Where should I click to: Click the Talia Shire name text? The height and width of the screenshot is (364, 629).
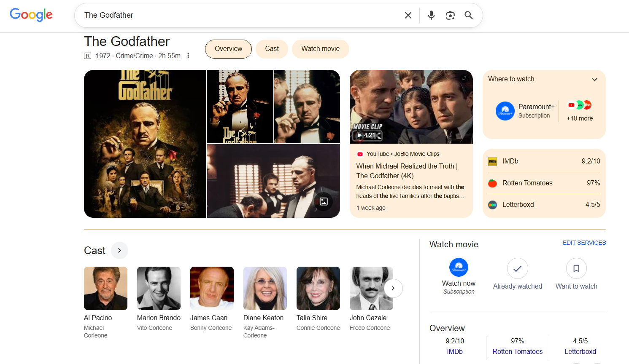point(312,318)
